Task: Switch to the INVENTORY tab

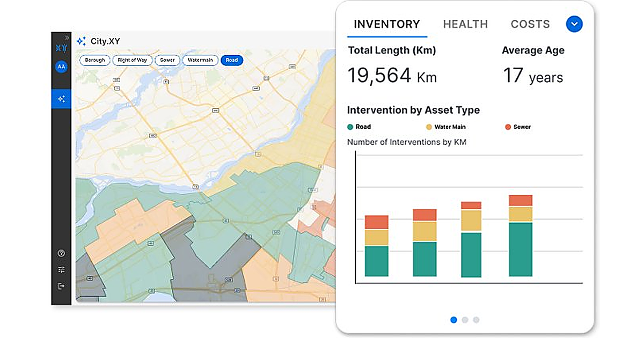Action: click(x=387, y=24)
